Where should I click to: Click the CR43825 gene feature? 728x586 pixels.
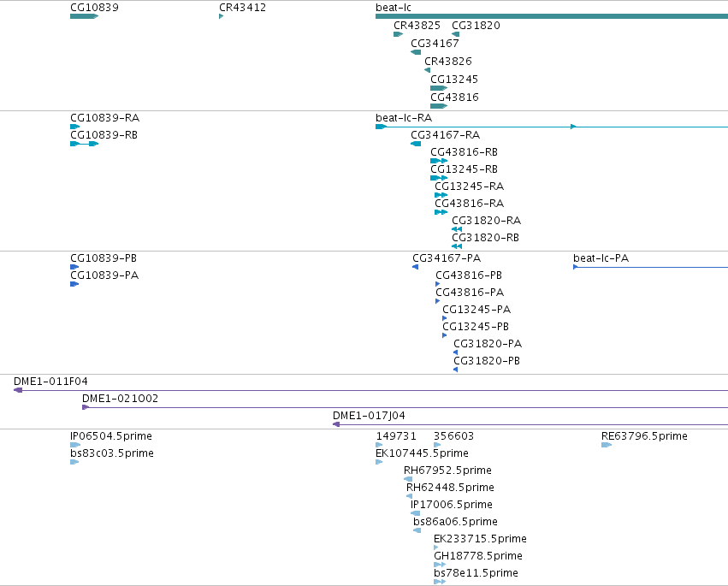(x=399, y=34)
